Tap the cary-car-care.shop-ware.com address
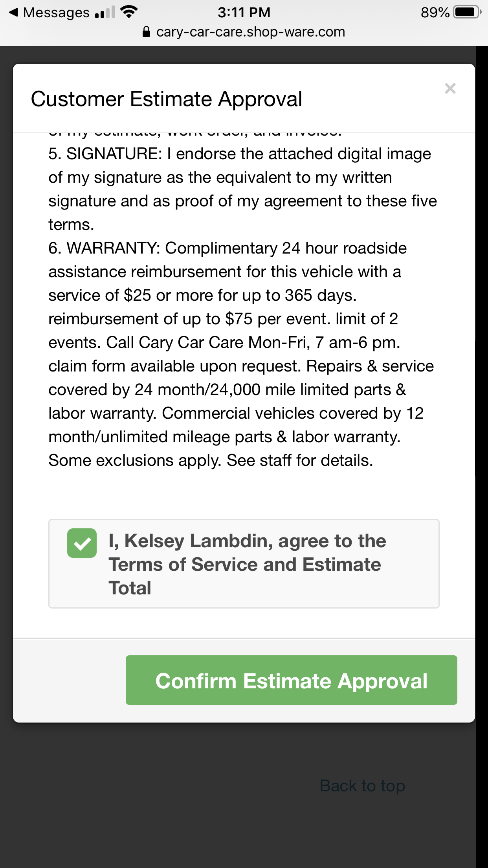Viewport: 488px width, 868px height. pos(251,32)
